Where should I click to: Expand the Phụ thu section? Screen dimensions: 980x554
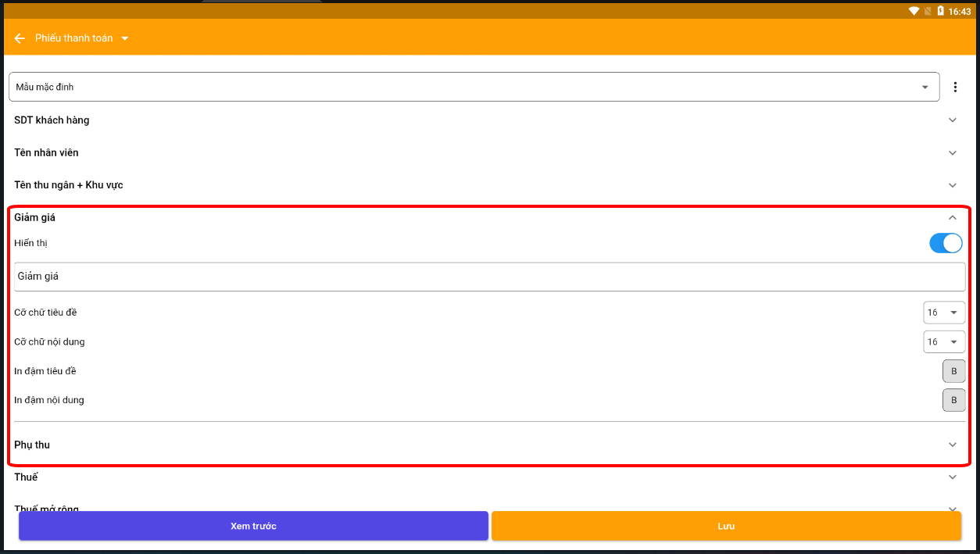tap(952, 445)
